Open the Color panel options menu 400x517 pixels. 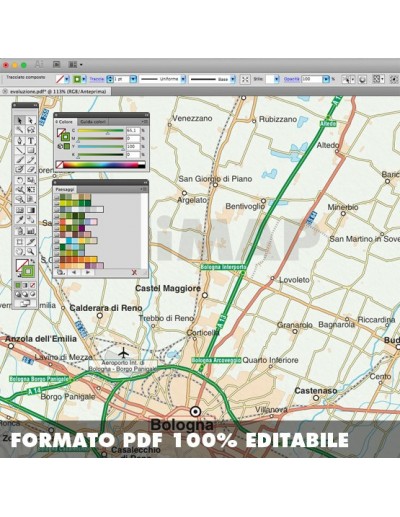pos(145,122)
